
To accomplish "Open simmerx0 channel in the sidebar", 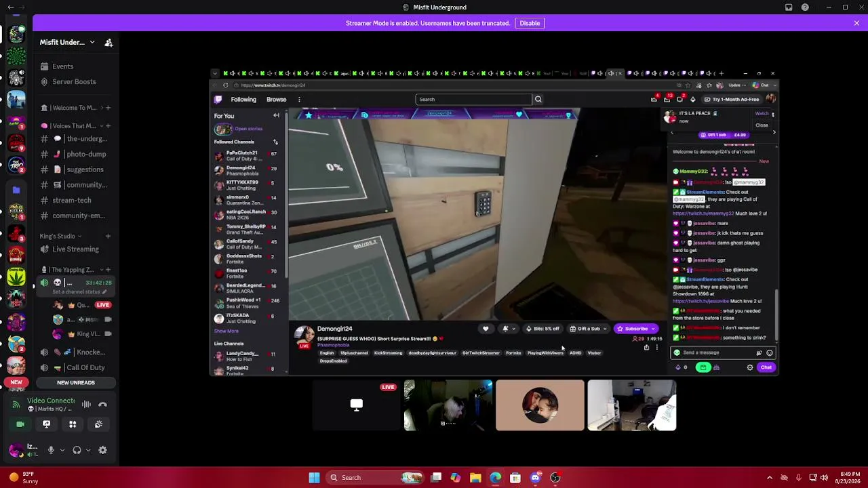I will [248, 200].
